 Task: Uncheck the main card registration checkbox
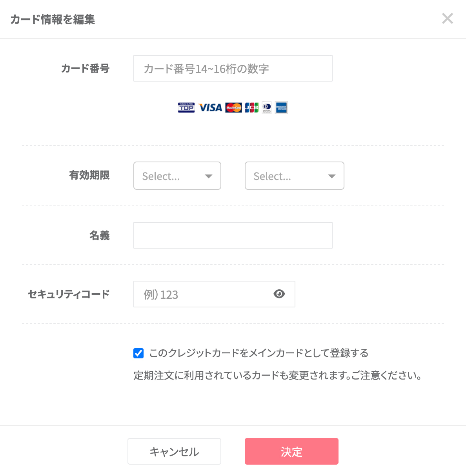point(138,353)
